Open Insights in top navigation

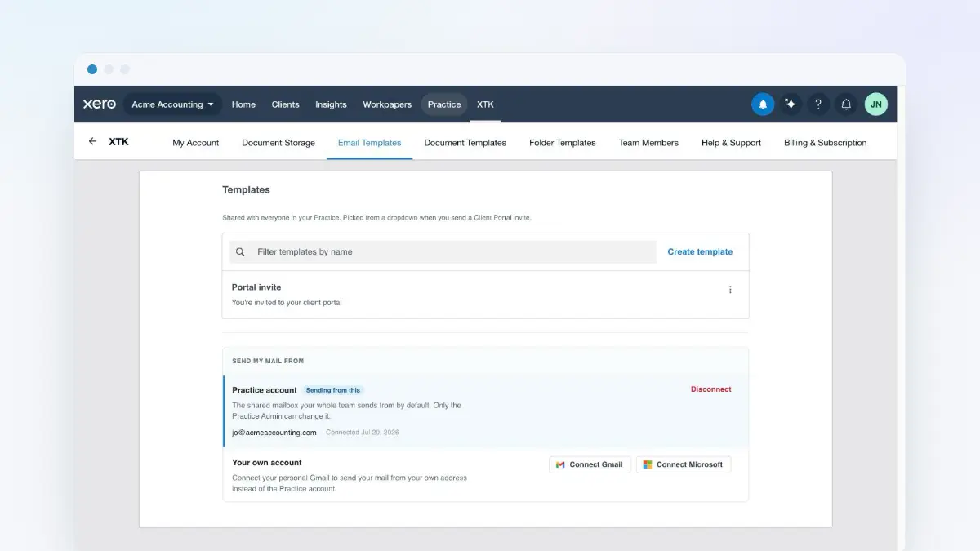(x=331, y=104)
